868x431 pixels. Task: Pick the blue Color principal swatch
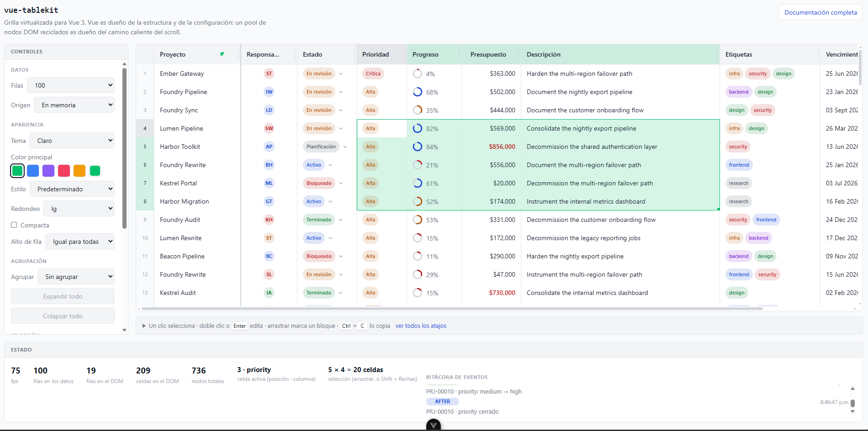[x=33, y=171]
